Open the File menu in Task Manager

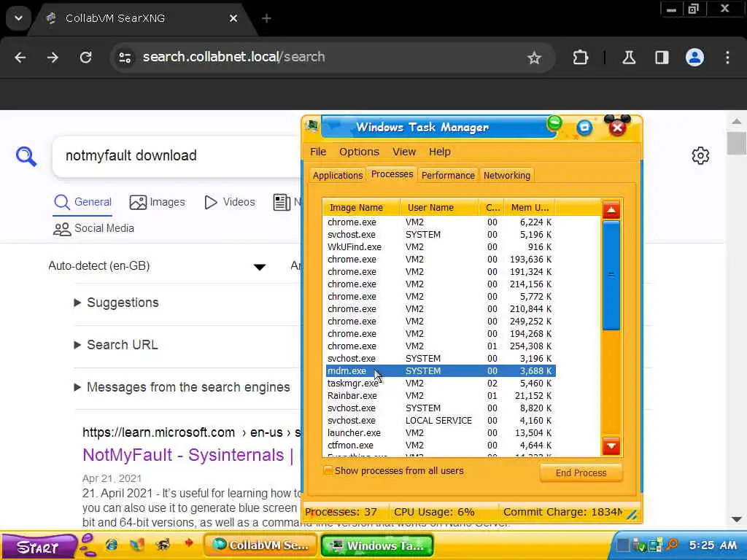point(318,152)
